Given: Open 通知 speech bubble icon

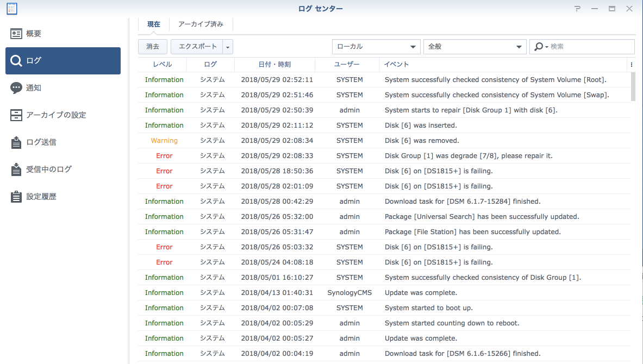Looking at the screenshot, I should pos(17,88).
